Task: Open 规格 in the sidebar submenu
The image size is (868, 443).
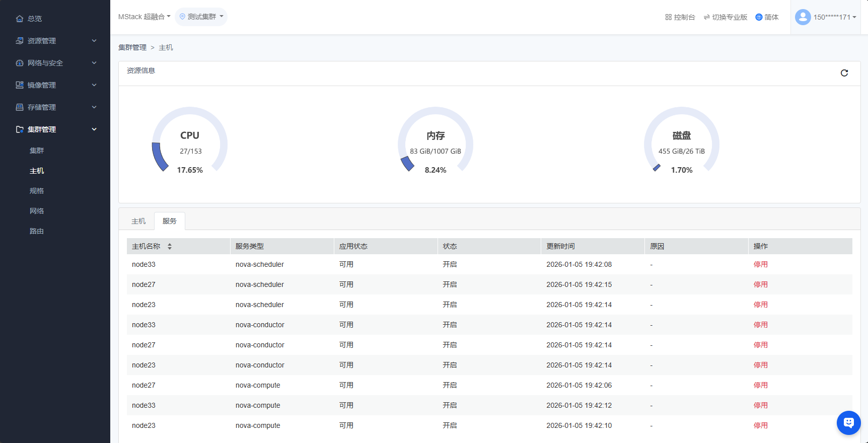Action: pyautogui.click(x=37, y=191)
